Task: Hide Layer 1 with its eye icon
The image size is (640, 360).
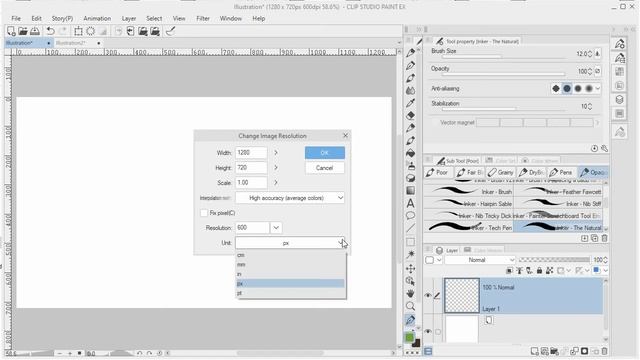Action: 428,296
